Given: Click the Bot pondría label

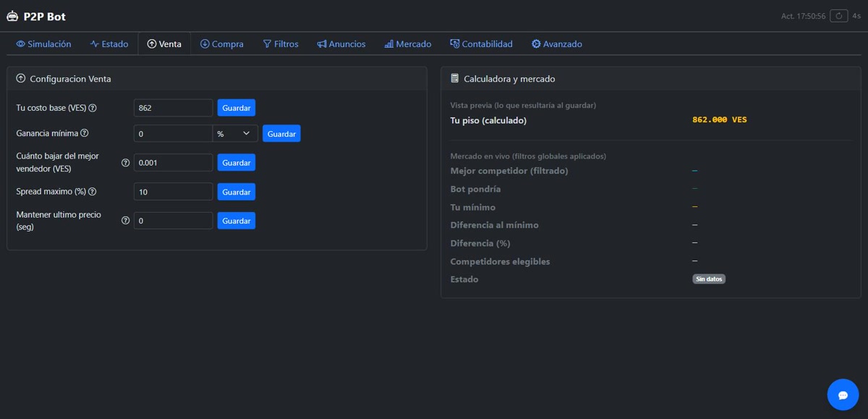Looking at the screenshot, I should click(x=475, y=189).
